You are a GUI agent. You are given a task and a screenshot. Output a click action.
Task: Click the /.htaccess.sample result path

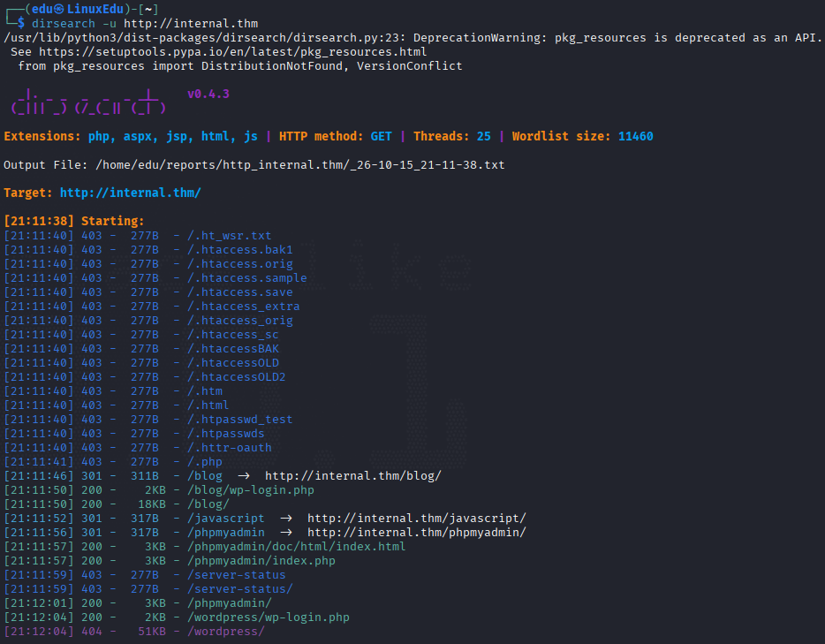point(246,278)
